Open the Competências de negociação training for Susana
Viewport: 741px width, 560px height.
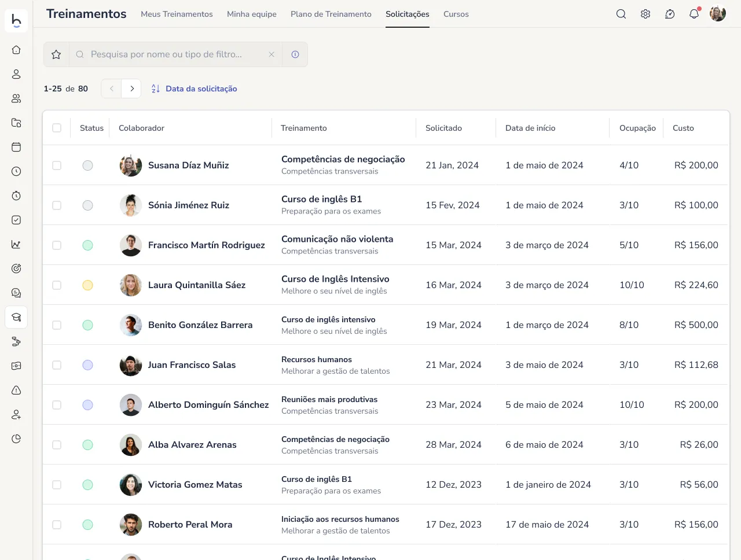point(343,159)
